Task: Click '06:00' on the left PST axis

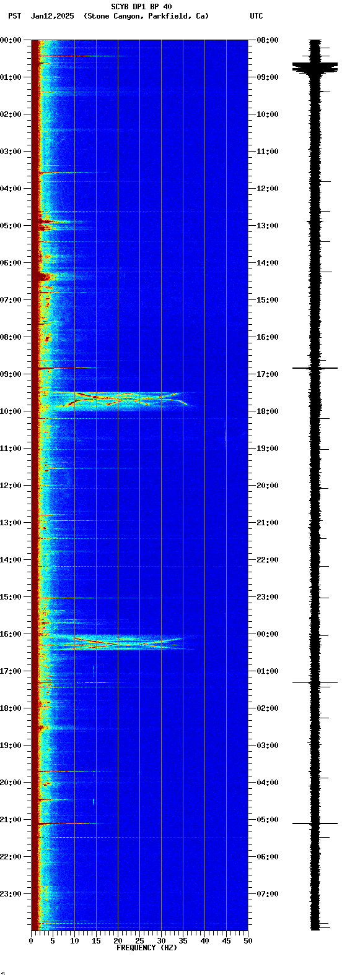Action: tap(11, 263)
